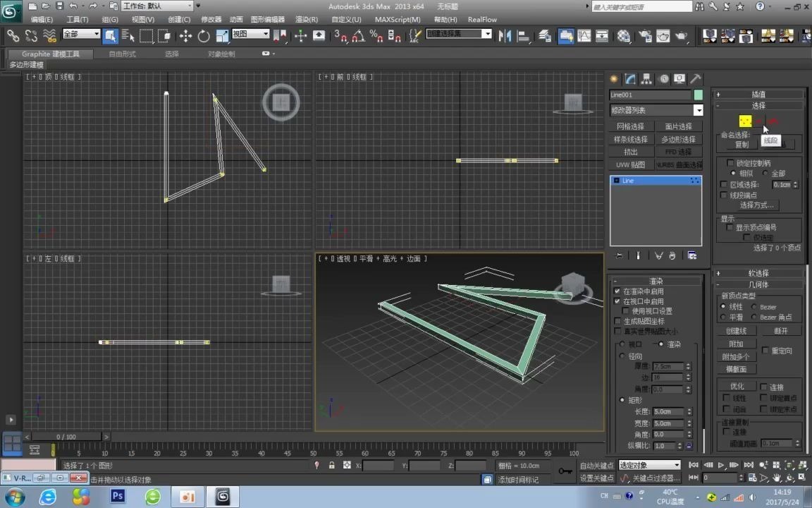
Task: Click the 选择方式 button
Action: click(757, 205)
